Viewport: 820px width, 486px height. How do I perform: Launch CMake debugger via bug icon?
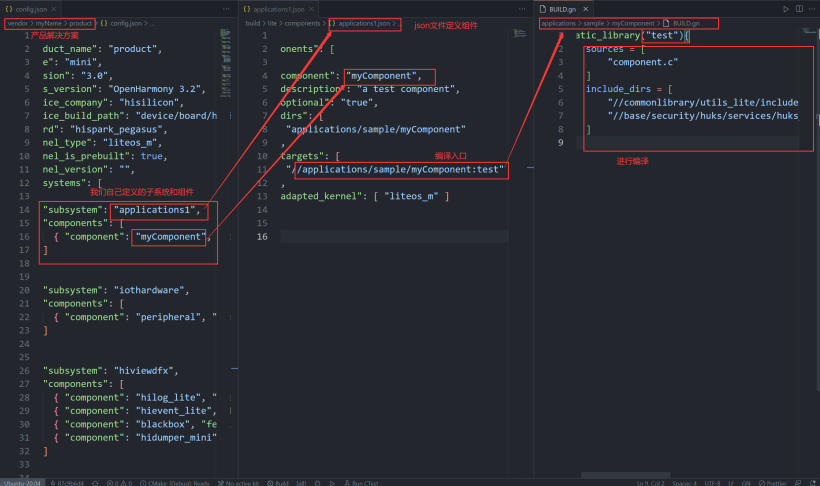317,483
